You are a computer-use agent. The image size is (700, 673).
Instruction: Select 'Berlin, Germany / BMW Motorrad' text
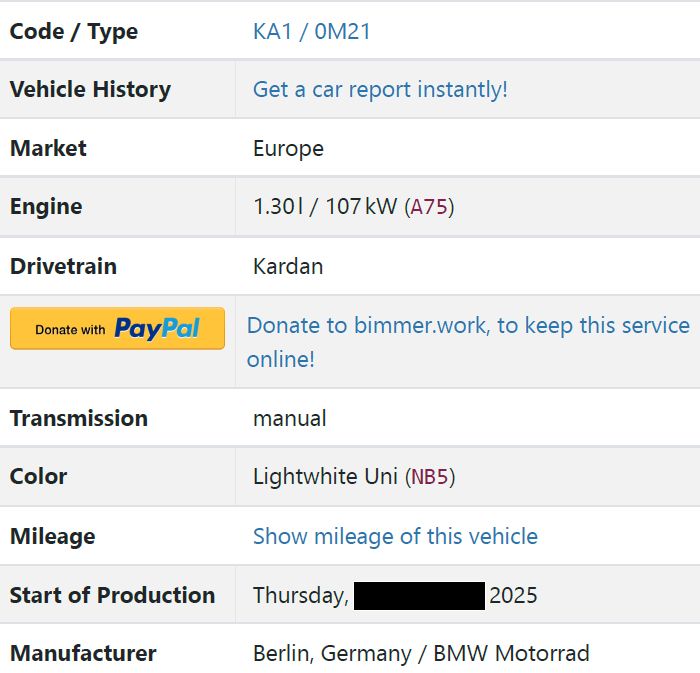pyautogui.click(x=421, y=653)
